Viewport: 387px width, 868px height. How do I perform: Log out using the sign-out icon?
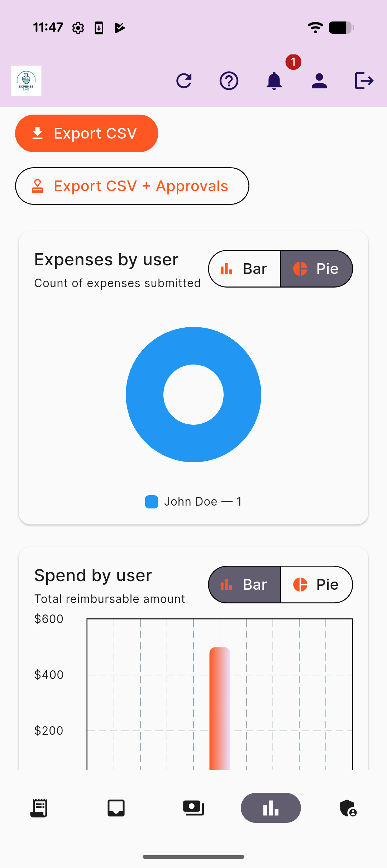[364, 80]
